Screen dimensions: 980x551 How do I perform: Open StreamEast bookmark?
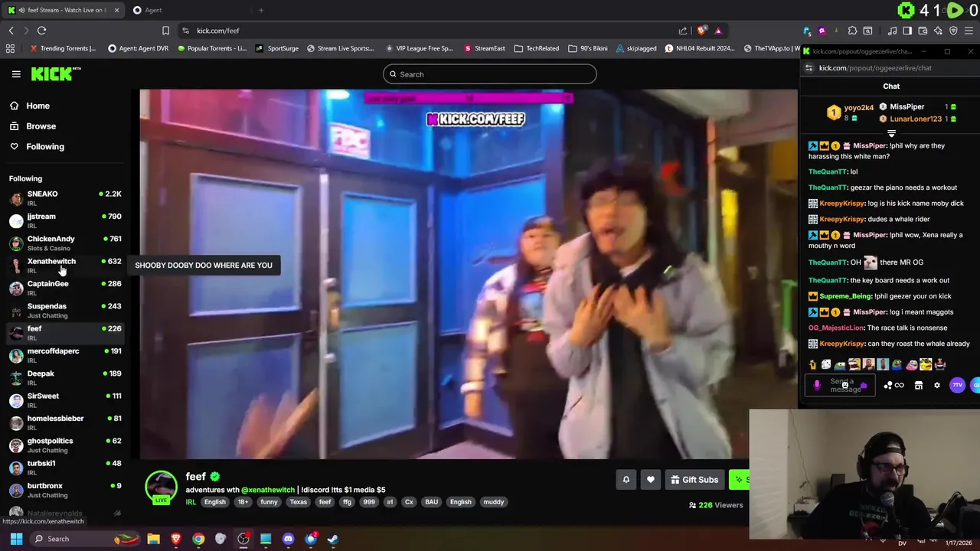point(484,48)
